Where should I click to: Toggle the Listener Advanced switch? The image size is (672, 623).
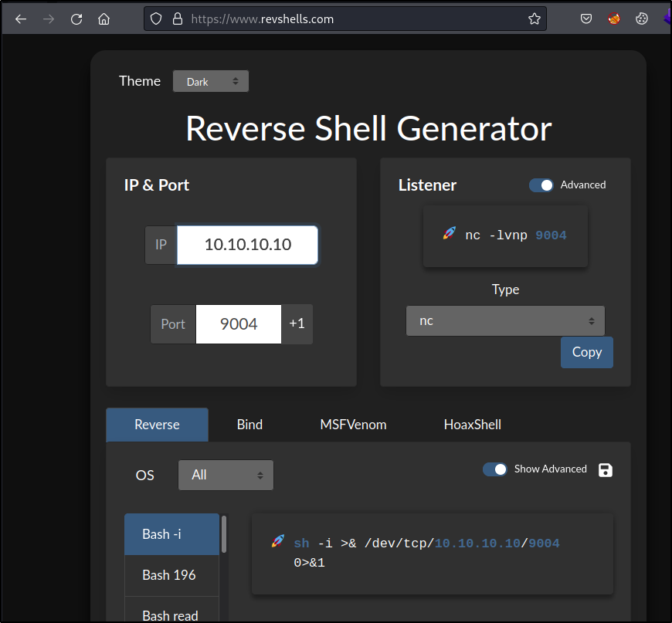coord(541,185)
